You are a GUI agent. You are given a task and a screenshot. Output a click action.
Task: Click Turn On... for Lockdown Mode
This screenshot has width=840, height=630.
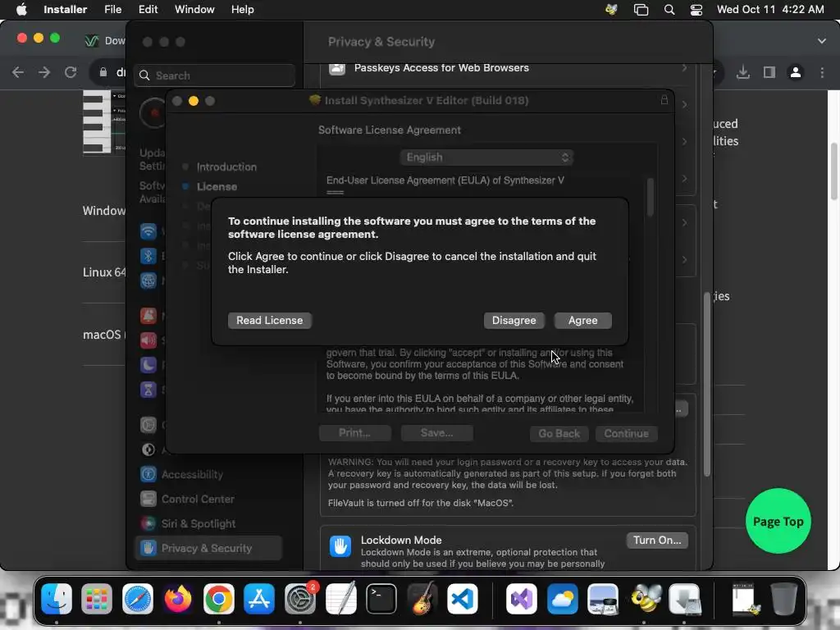(x=657, y=540)
